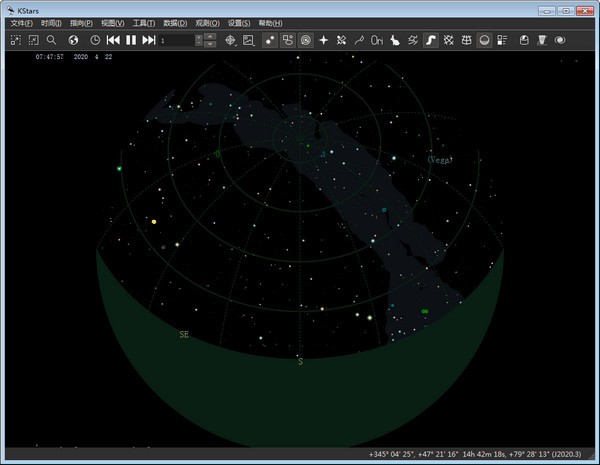Open geographic location with the globe icon
600x465 pixels.
pos(75,40)
